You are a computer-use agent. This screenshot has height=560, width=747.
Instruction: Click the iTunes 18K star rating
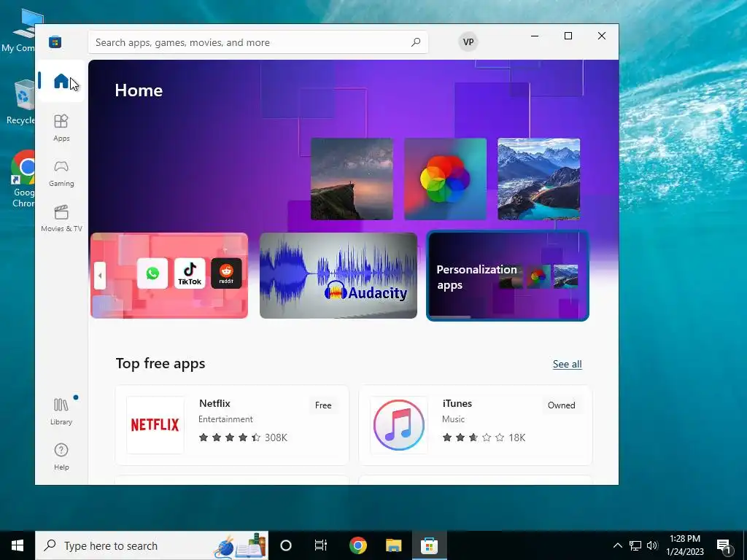484,437
